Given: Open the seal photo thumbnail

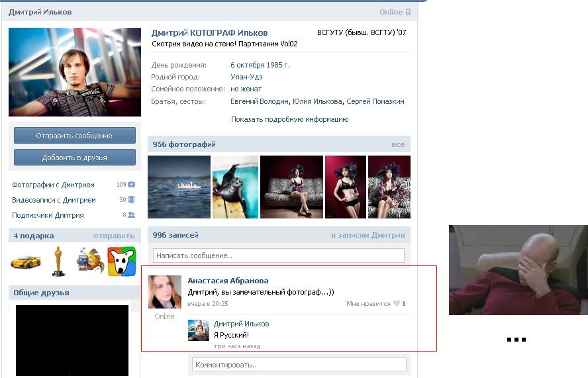Looking at the screenshot, I should coord(236,187).
